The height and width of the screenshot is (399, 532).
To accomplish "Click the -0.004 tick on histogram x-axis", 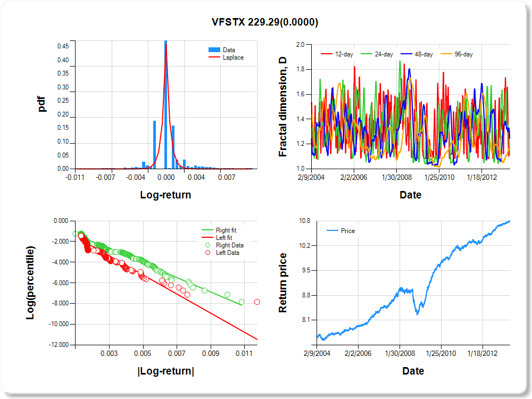I will coord(136,178).
